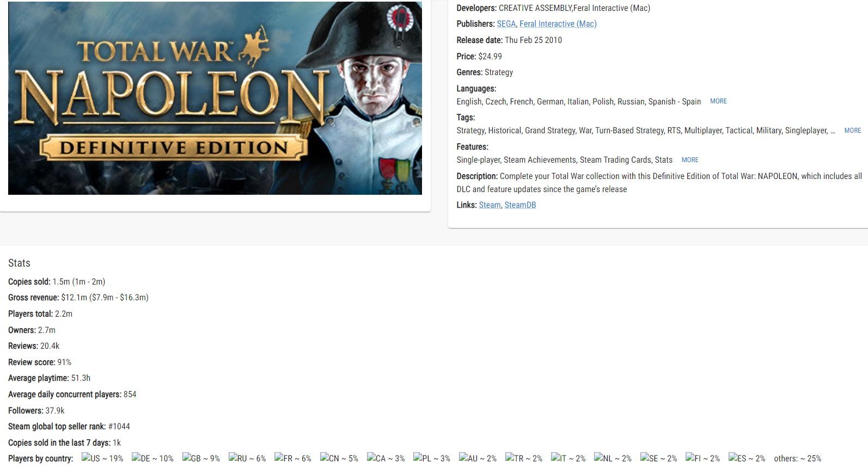Click the Napoleon Total War banner image
868x469 pixels.
[x=215, y=98]
